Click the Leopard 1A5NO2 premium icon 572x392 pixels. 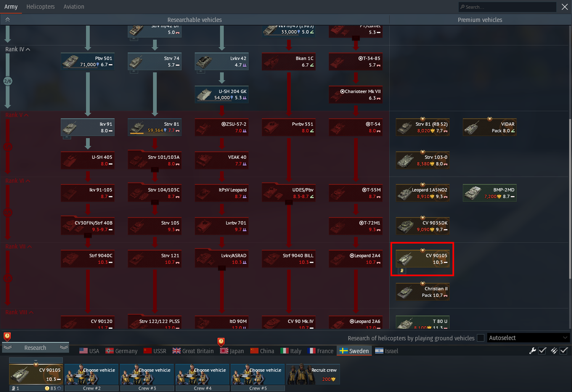[404, 193]
